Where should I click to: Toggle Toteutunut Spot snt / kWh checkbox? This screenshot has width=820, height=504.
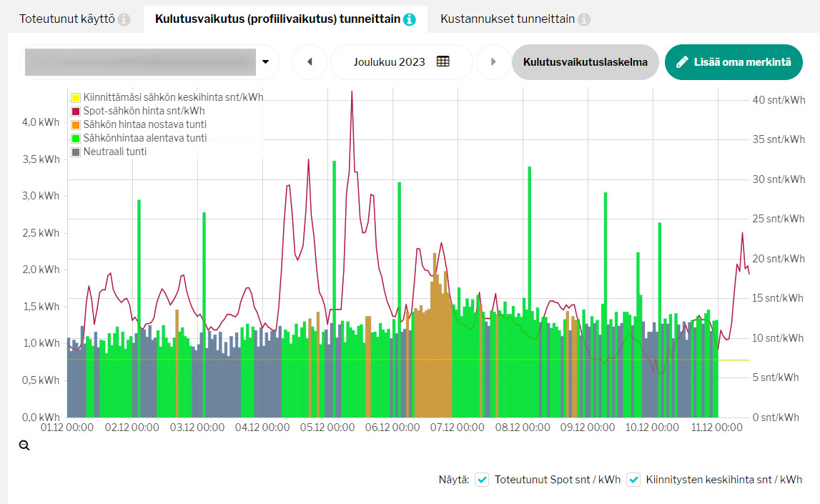[x=483, y=480]
